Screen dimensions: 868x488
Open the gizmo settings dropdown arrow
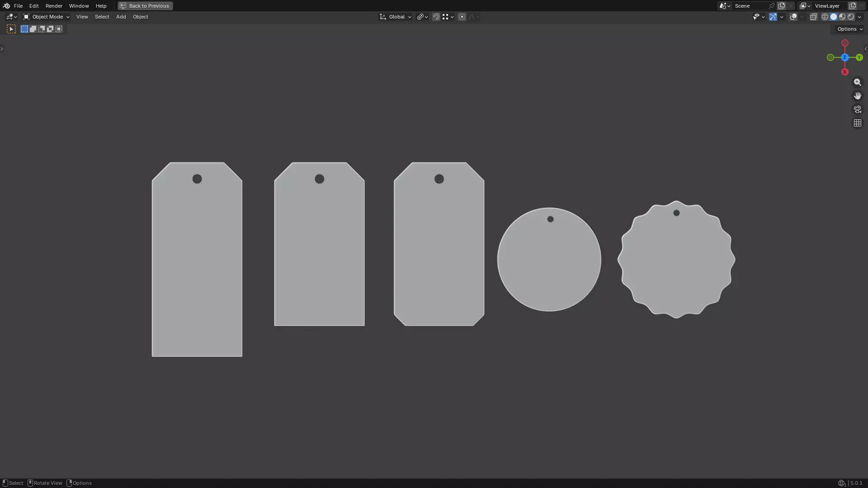coord(782,17)
